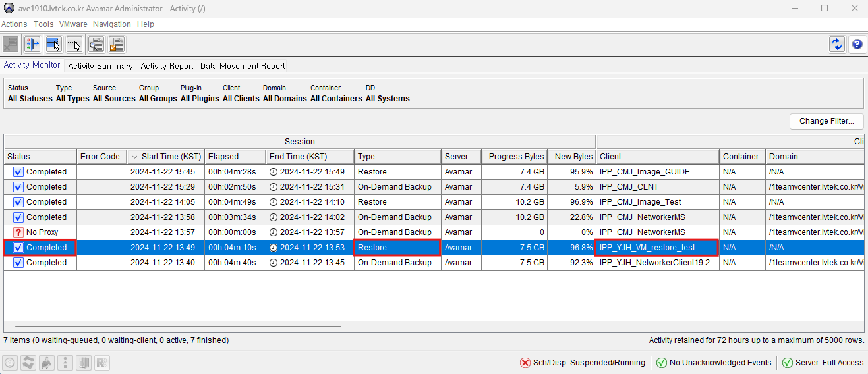This screenshot has width=868, height=374.
Task: Switch to the Activity Report tab
Action: point(167,66)
